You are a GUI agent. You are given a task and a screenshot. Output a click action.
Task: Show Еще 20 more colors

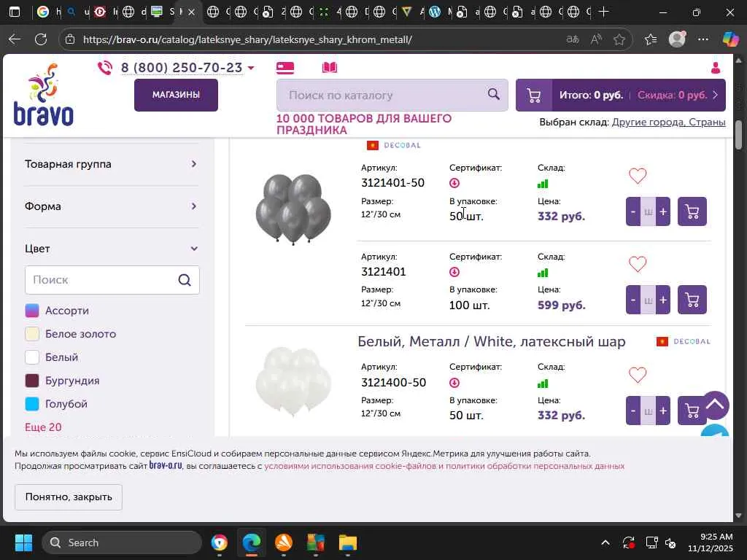coord(43,427)
